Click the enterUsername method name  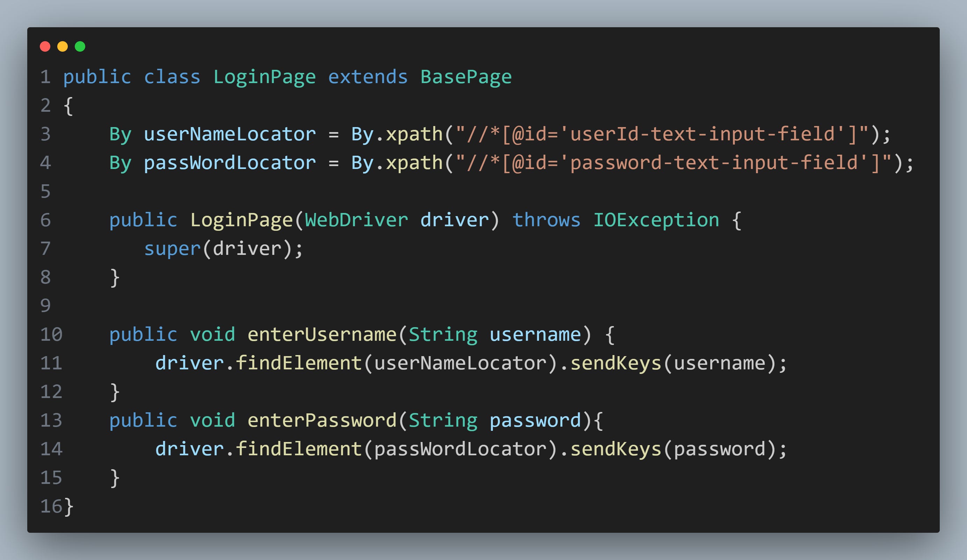tap(321, 334)
